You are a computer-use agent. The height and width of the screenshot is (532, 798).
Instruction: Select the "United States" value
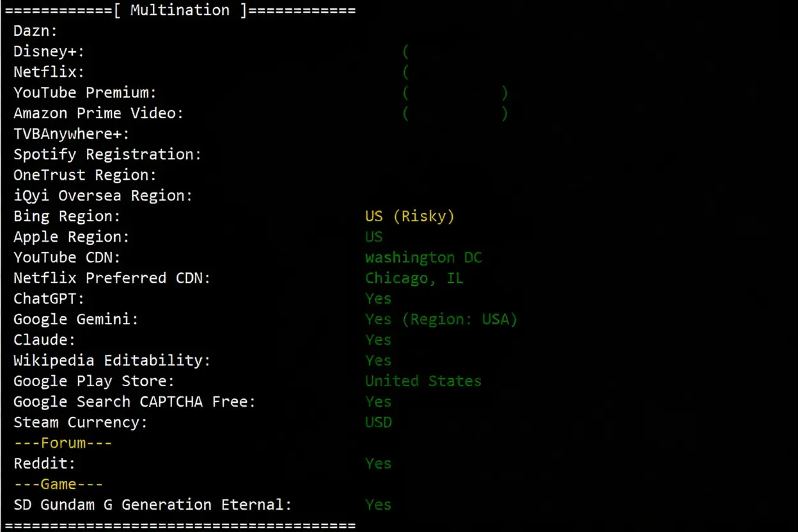tap(423, 381)
